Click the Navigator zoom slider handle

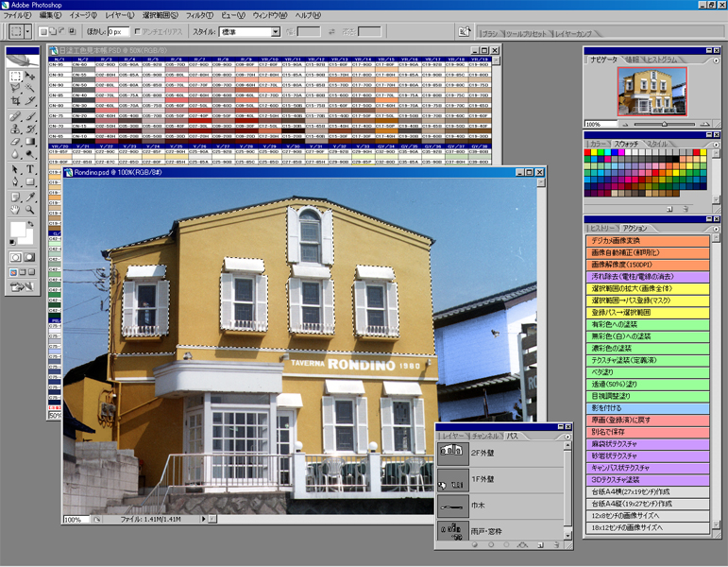665,124
